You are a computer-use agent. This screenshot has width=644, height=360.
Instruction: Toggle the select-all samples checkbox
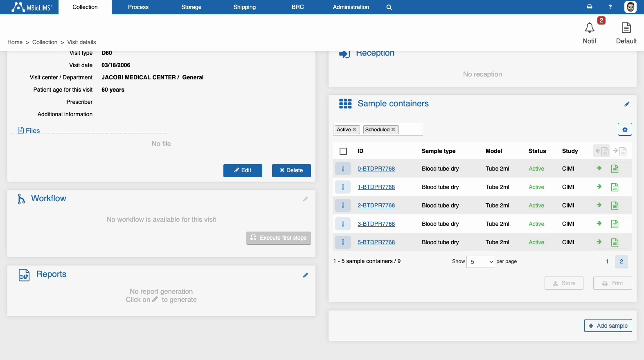[343, 151]
